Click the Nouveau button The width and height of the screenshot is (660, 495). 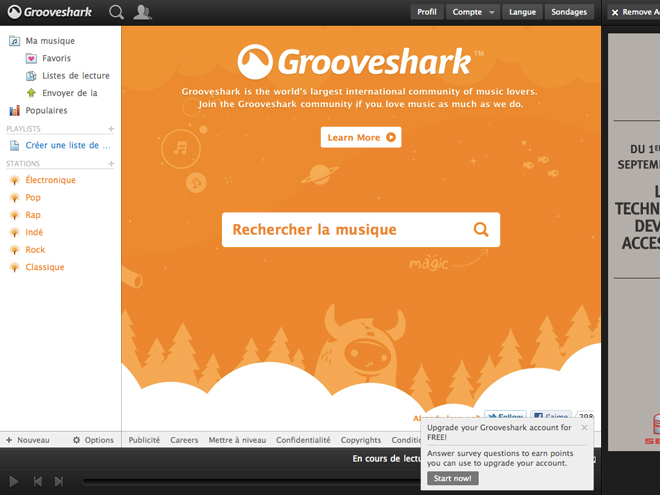point(28,440)
